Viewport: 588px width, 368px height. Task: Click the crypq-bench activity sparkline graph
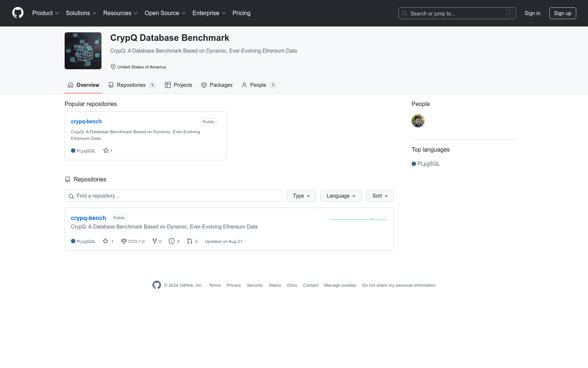(x=359, y=219)
